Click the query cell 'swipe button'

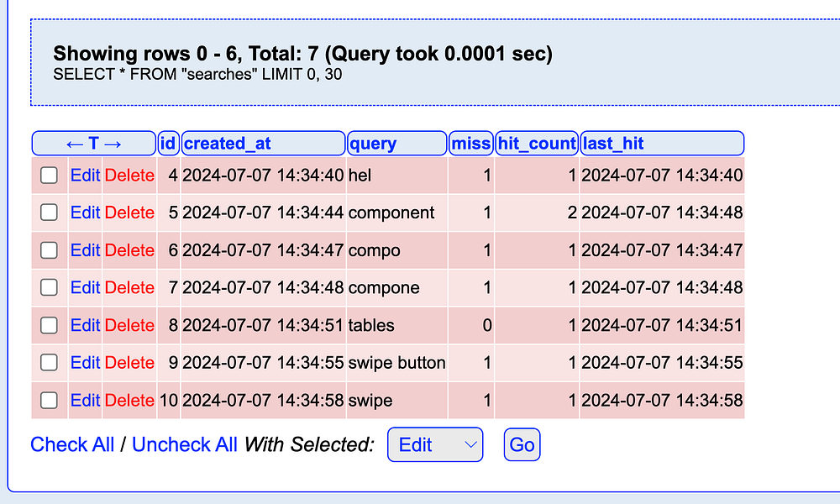[397, 363]
